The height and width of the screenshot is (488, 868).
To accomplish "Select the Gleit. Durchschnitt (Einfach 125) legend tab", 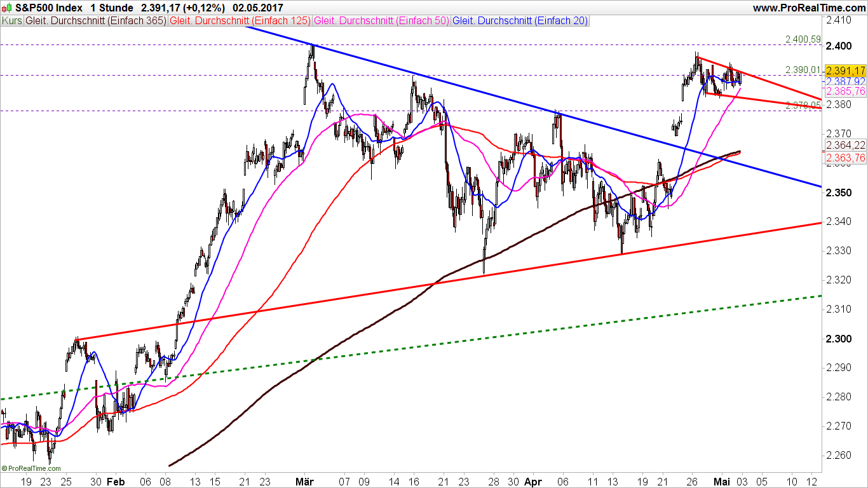I will (x=241, y=20).
